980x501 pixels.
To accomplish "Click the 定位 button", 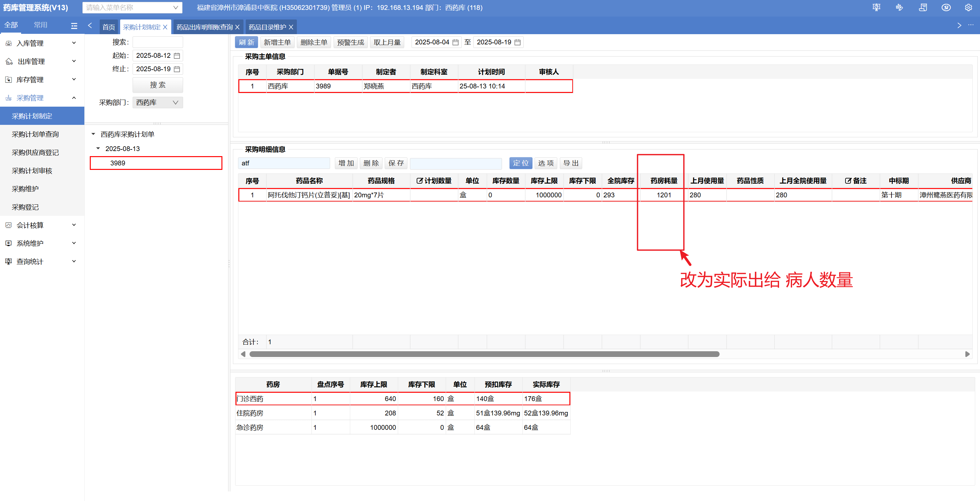I will click(521, 163).
